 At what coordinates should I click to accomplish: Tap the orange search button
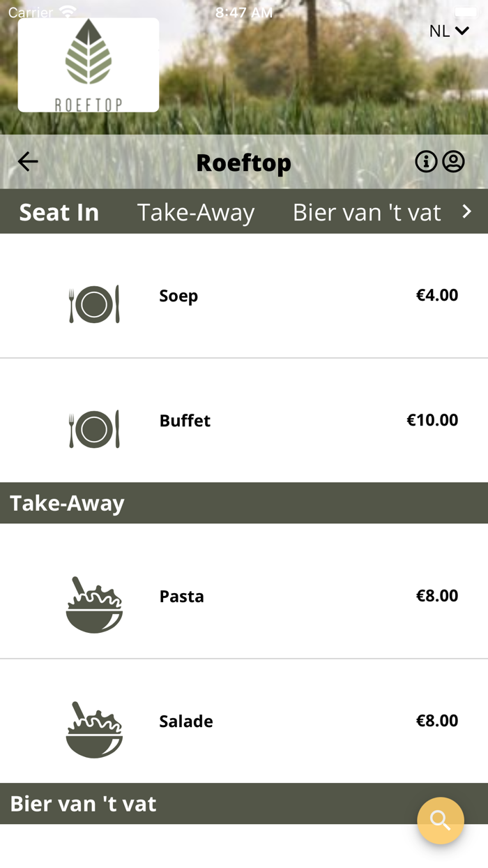coord(441,821)
